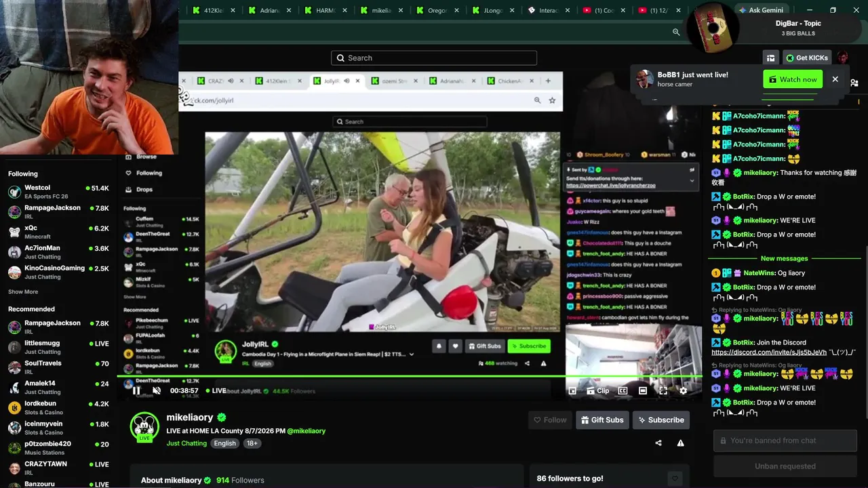Open lordkebun in Recommended list

tap(58, 407)
